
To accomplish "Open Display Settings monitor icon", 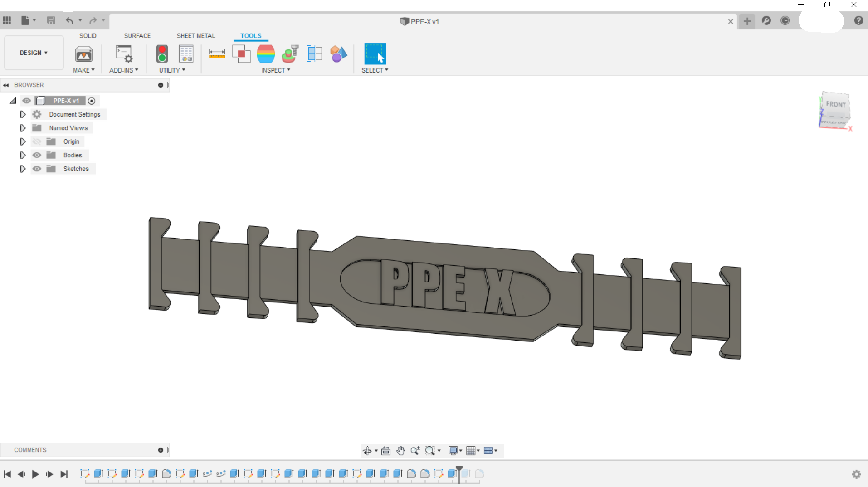I will pos(453,451).
